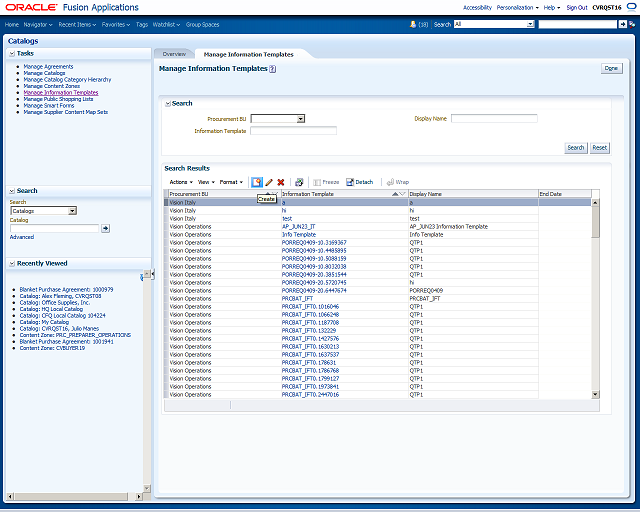Open the Favorites menu

click(x=116, y=24)
